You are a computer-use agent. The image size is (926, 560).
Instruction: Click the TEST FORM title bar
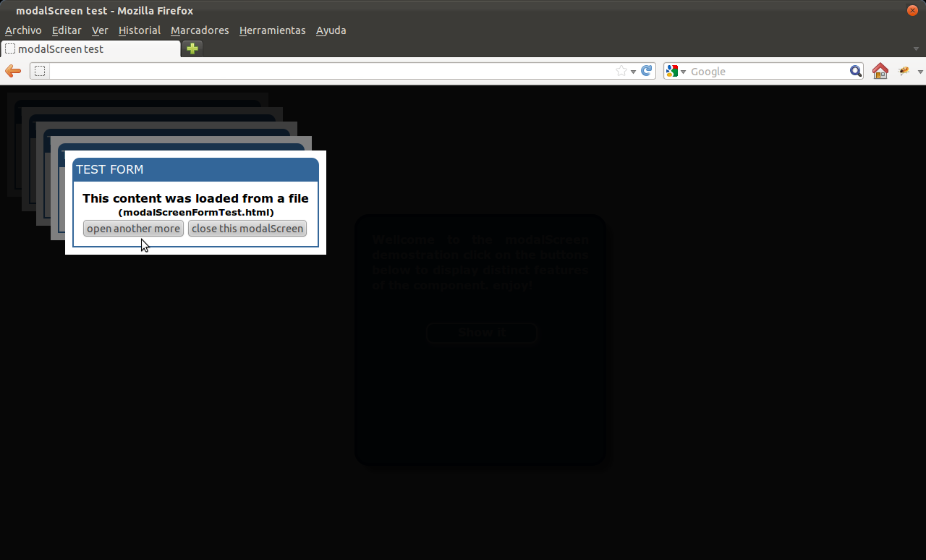tap(195, 169)
